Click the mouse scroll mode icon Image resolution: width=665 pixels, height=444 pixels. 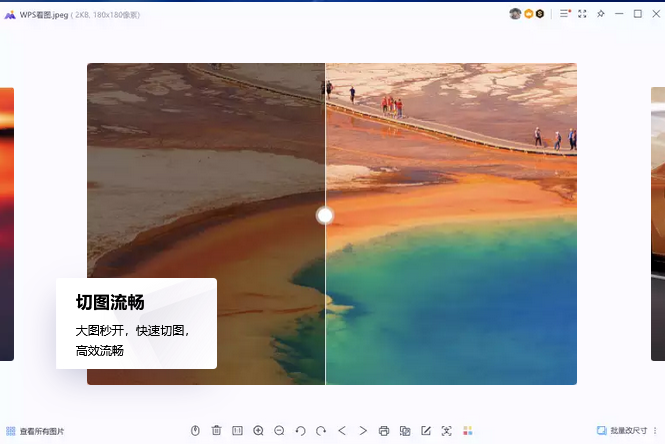(x=195, y=431)
